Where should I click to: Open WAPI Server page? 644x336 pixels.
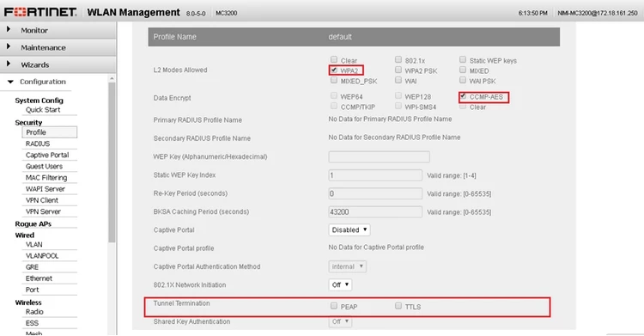(46, 189)
